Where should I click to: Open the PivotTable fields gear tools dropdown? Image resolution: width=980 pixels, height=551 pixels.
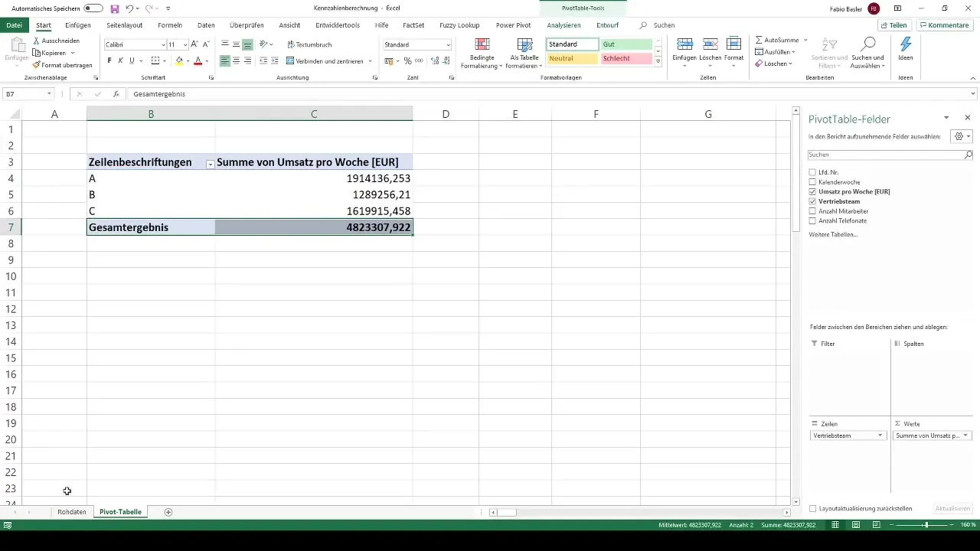[x=961, y=136]
